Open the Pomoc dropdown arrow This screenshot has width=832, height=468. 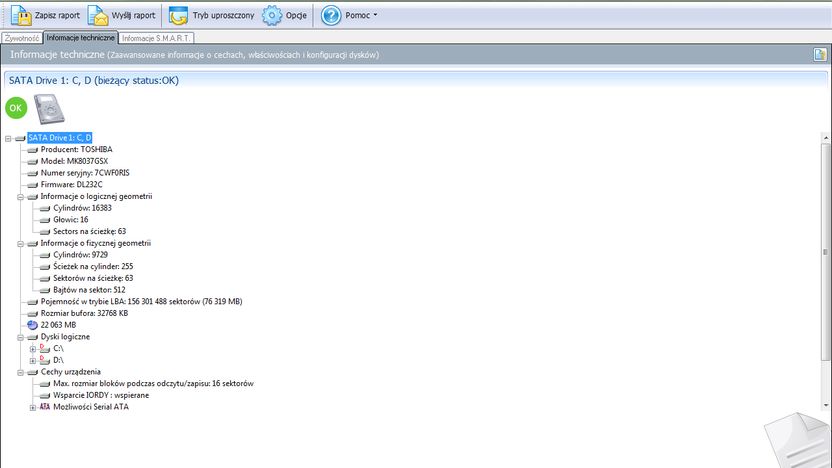[x=375, y=15]
